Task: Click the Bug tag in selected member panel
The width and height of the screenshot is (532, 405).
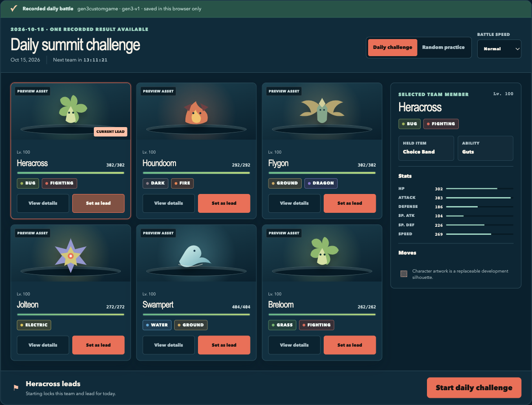Action: click(409, 124)
